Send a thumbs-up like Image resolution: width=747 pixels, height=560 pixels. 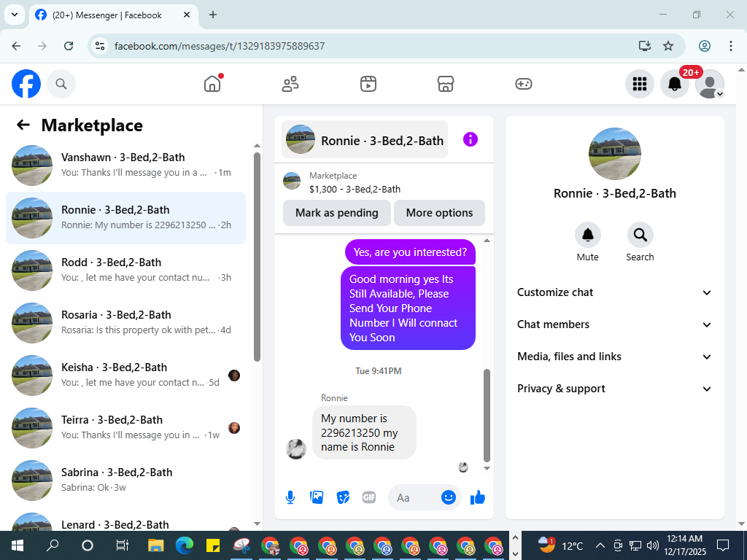pyautogui.click(x=477, y=497)
